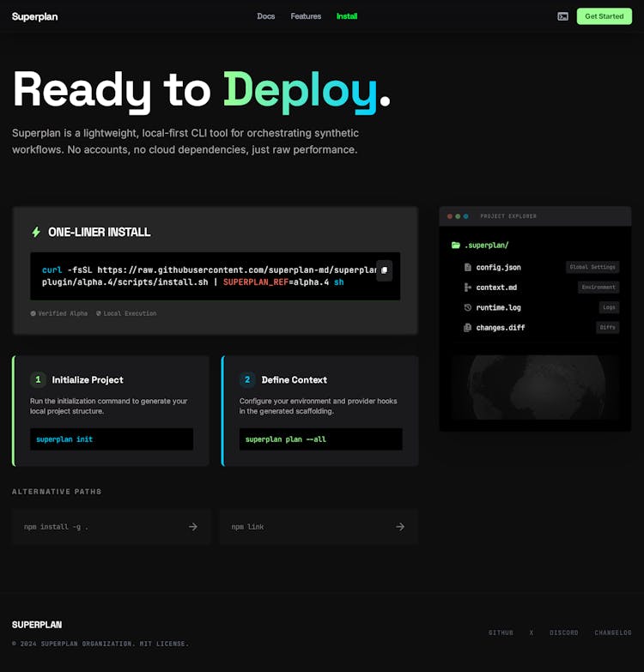Click the context.md file icon

coord(468,288)
